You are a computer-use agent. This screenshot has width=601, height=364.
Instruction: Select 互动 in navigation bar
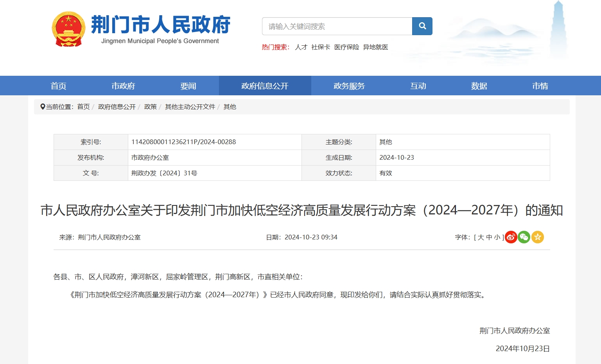point(418,86)
